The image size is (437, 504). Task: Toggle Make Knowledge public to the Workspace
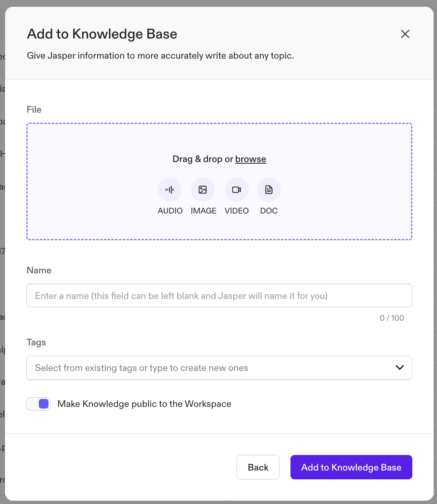point(39,404)
